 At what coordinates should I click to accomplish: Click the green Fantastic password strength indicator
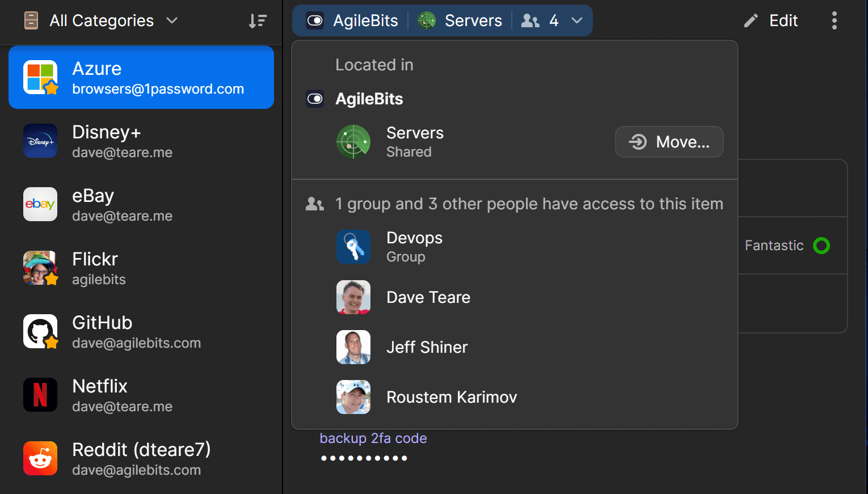(x=821, y=245)
